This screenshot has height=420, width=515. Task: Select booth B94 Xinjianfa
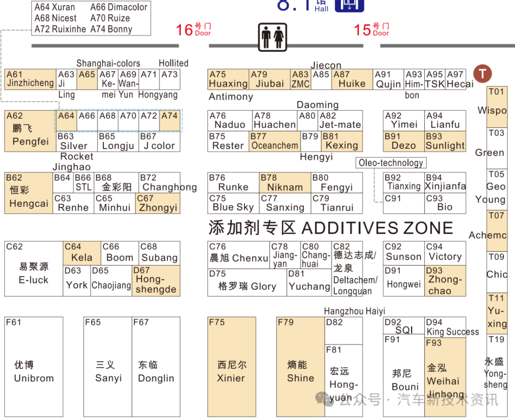click(445, 183)
